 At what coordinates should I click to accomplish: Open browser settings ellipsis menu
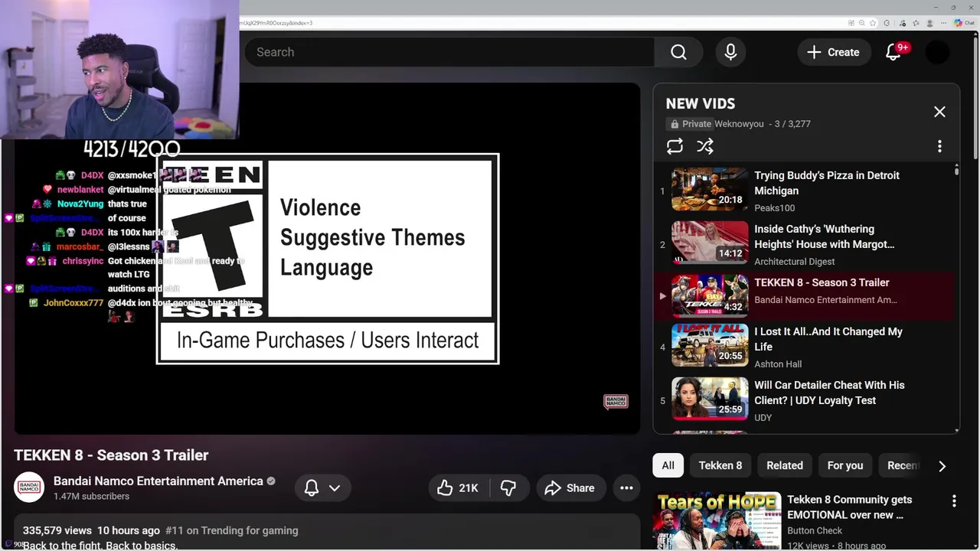pyautogui.click(x=943, y=23)
